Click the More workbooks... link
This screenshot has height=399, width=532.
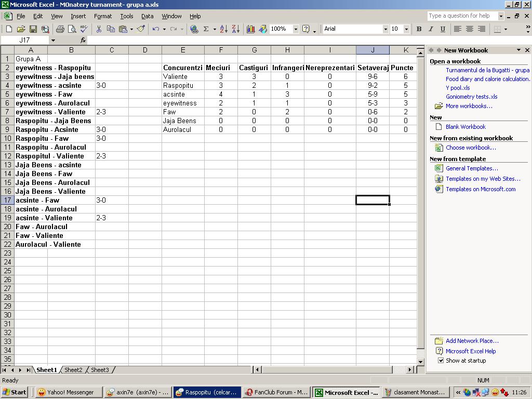469,106
